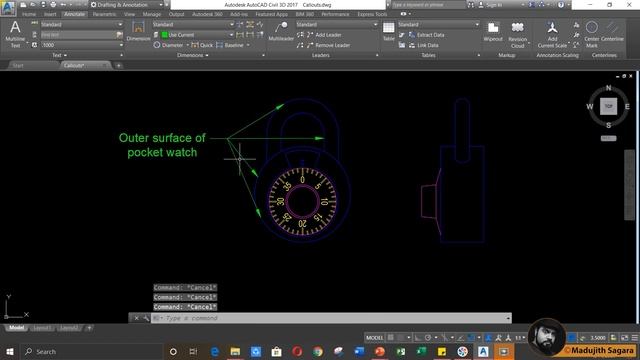The image size is (640, 360).
Task: Click the command line input field
Action: pos(331,318)
